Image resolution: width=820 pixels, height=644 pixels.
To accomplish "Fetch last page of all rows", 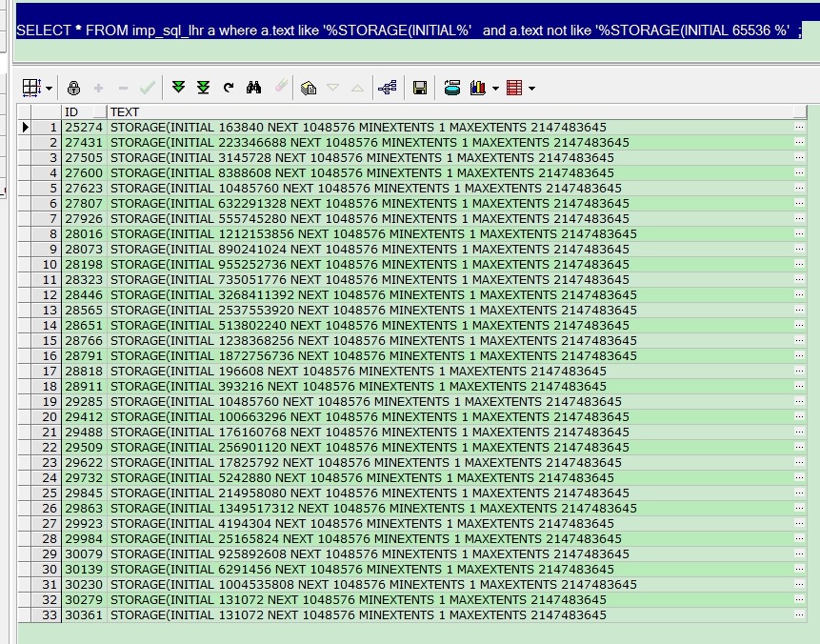I will (x=203, y=88).
